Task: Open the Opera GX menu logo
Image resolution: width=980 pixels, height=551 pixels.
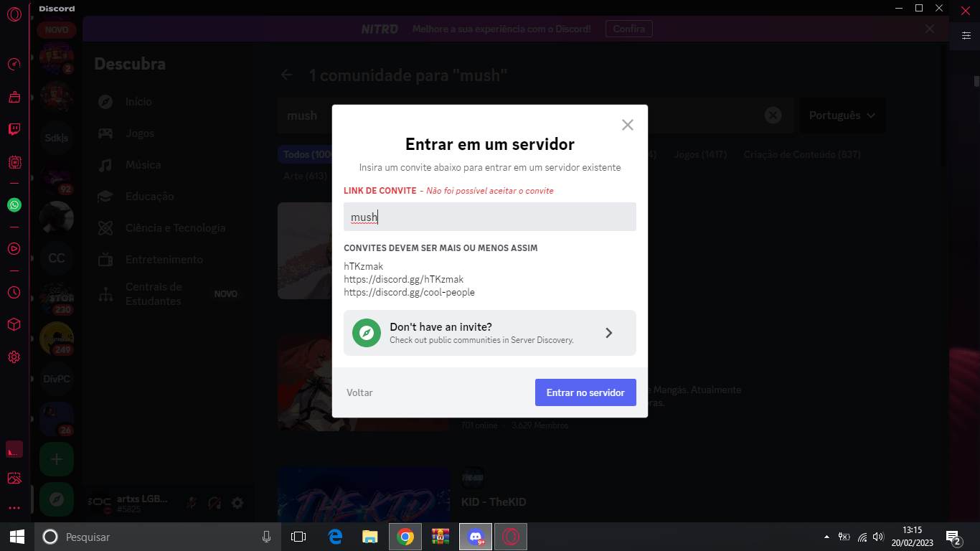Action: pyautogui.click(x=14, y=14)
